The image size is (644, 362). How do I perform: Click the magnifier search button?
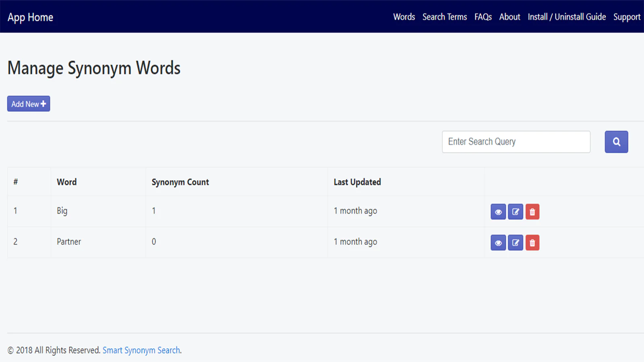[x=616, y=142]
